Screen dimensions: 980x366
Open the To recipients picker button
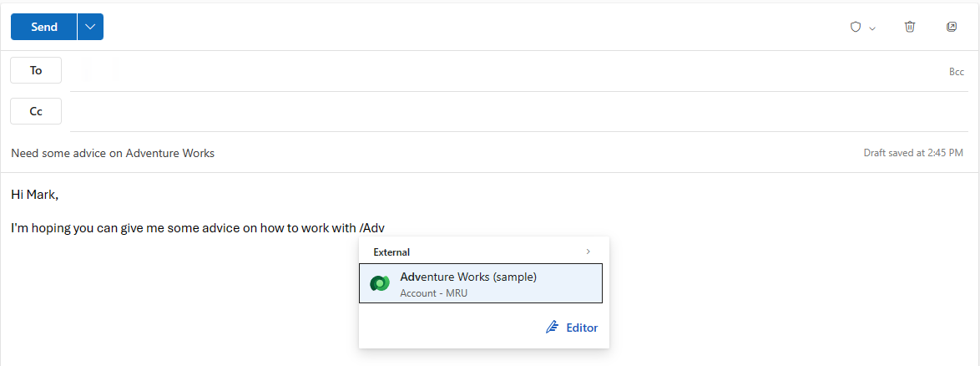[36, 70]
